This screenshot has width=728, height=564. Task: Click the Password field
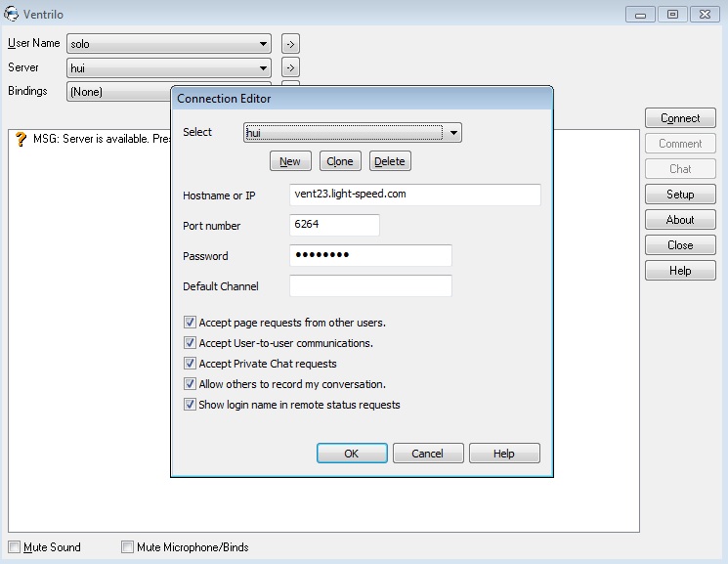point(370,255)
